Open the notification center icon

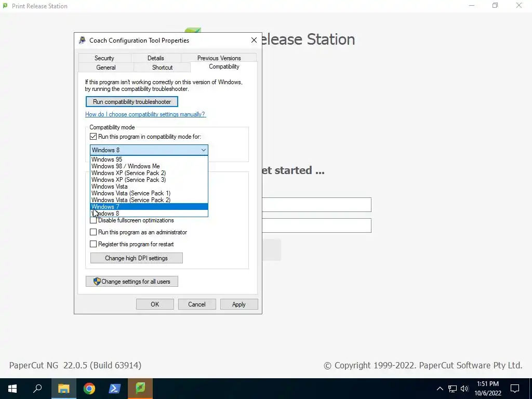[515, 389]
